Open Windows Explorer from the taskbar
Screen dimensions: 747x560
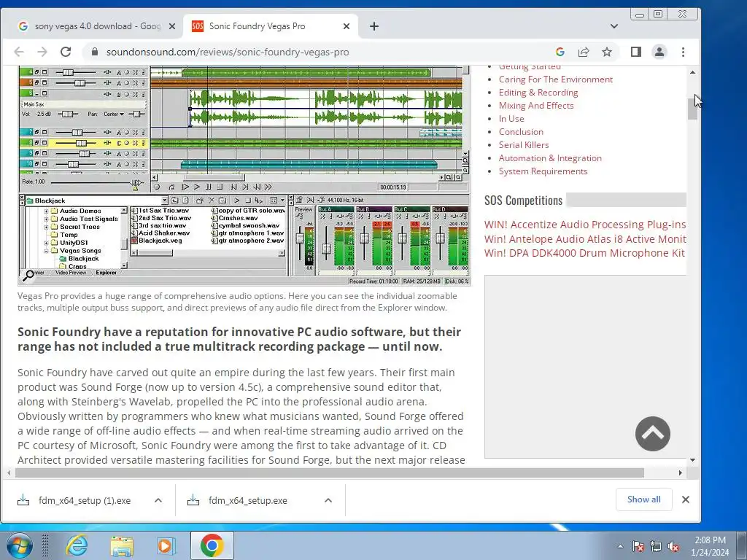coord(122,545)
